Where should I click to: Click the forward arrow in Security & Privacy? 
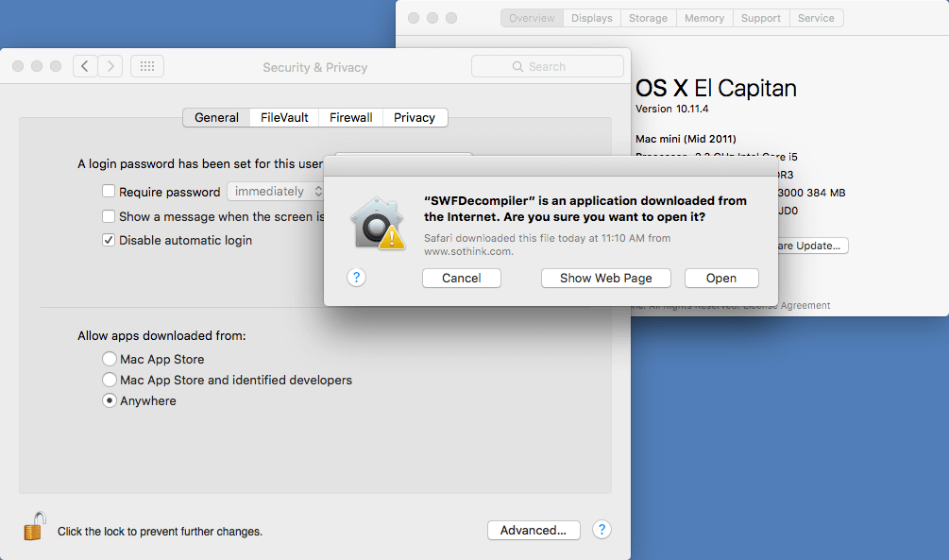pyautogui.click(x=110, y=66)
